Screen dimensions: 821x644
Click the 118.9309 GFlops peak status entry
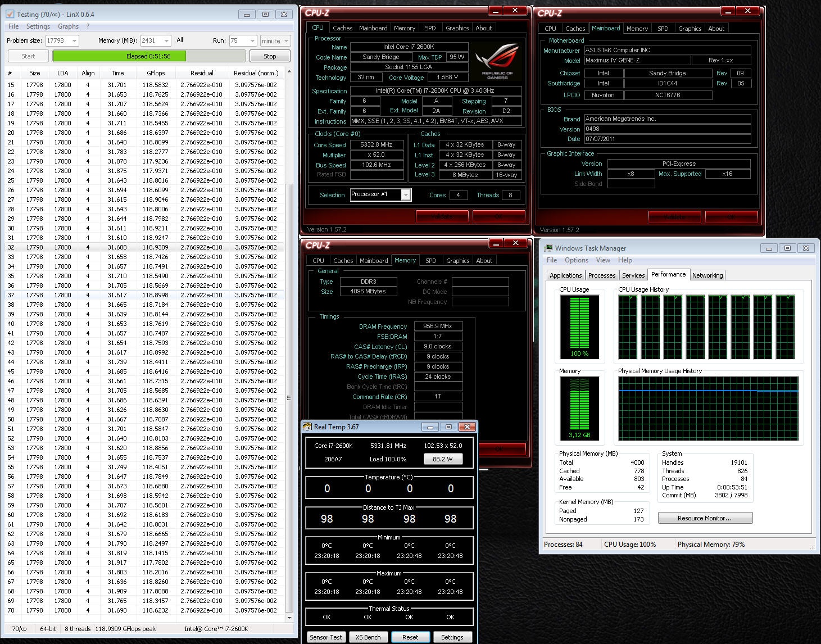[x=125, y=629]
